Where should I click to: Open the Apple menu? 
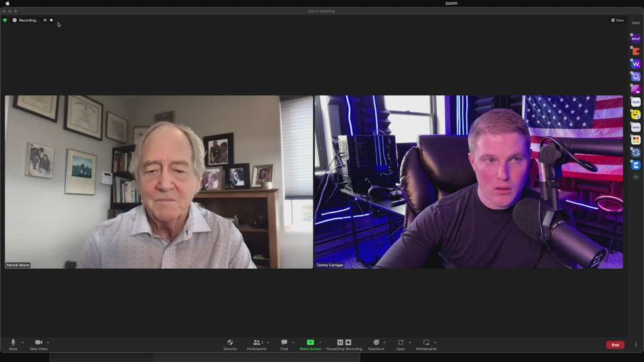tap(7, 3)
